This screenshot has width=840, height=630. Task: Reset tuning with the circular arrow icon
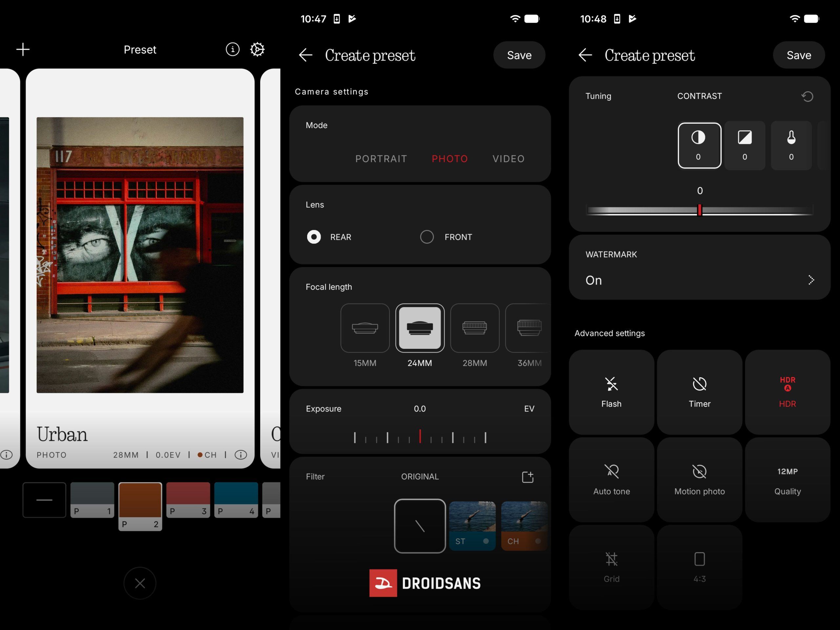click(807, 96)
